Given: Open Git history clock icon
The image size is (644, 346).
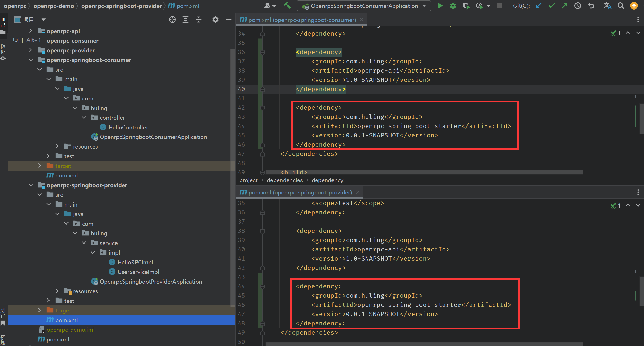Looking at the screenshot, I should pos(578,6).
